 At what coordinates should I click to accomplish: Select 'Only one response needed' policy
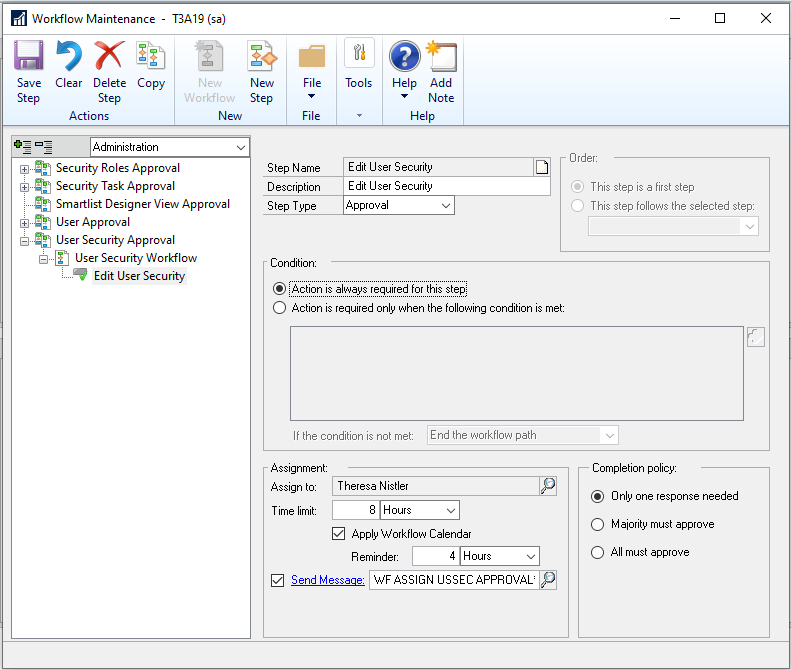pyautogui.click(x=597, y=496)
